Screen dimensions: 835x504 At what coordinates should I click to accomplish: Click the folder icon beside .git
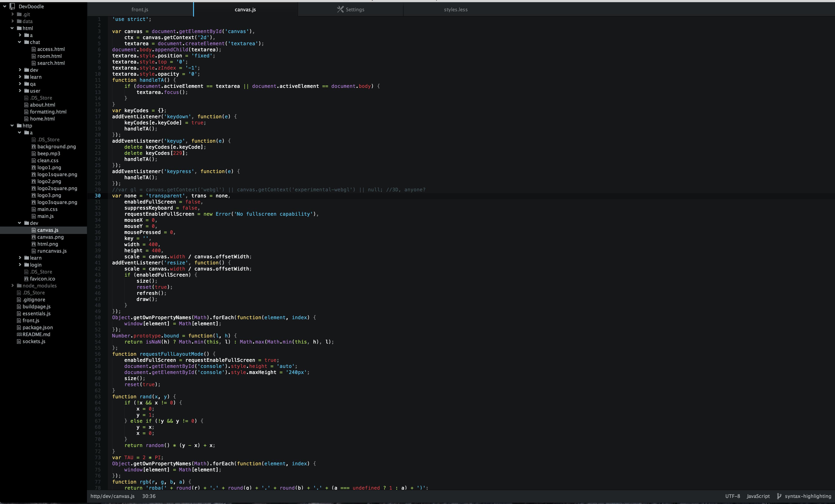point(19,14)
